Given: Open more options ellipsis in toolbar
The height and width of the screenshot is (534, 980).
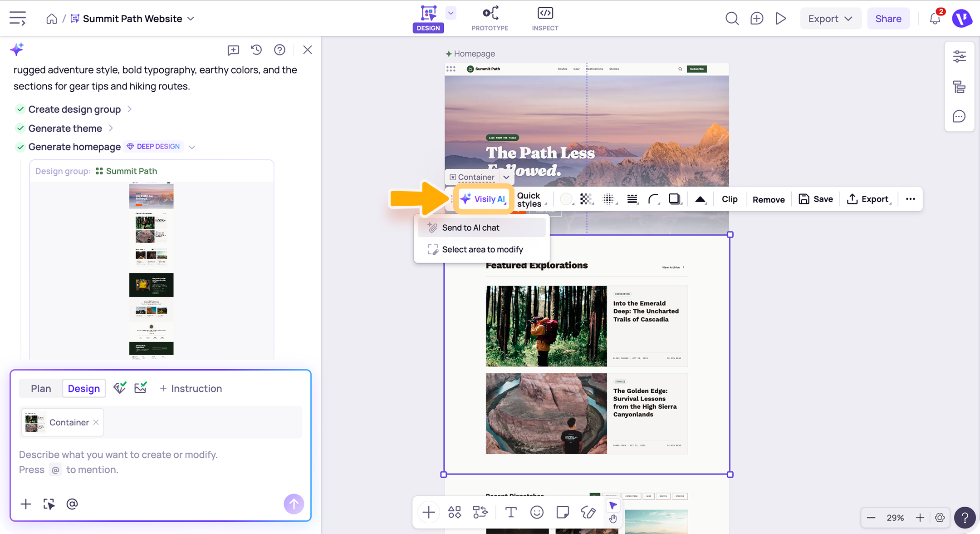Looking at the screenshot, I should point(910,199).
